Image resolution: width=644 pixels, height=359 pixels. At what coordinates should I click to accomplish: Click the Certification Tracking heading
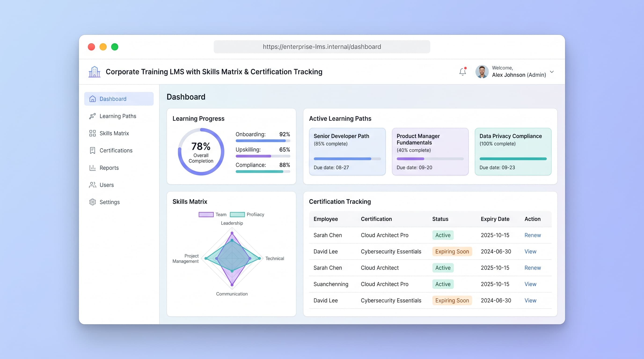(340, 201)
